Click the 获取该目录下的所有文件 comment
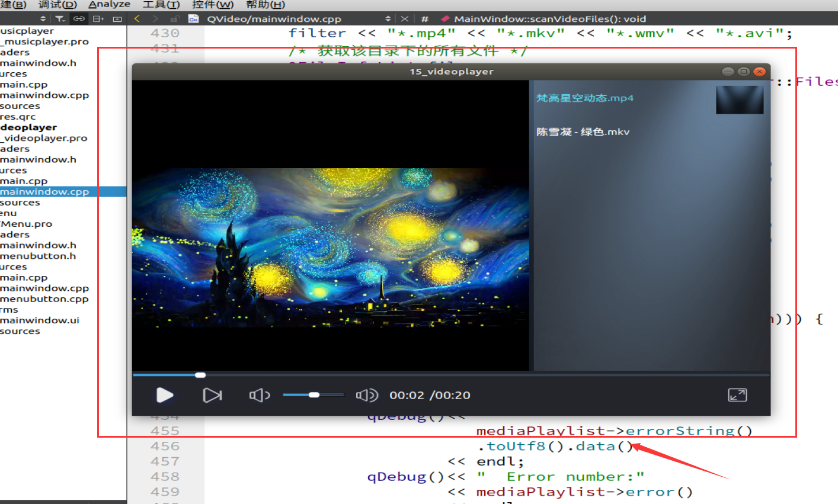This screenshot has height=504, width=838. [x=408, y=51]
